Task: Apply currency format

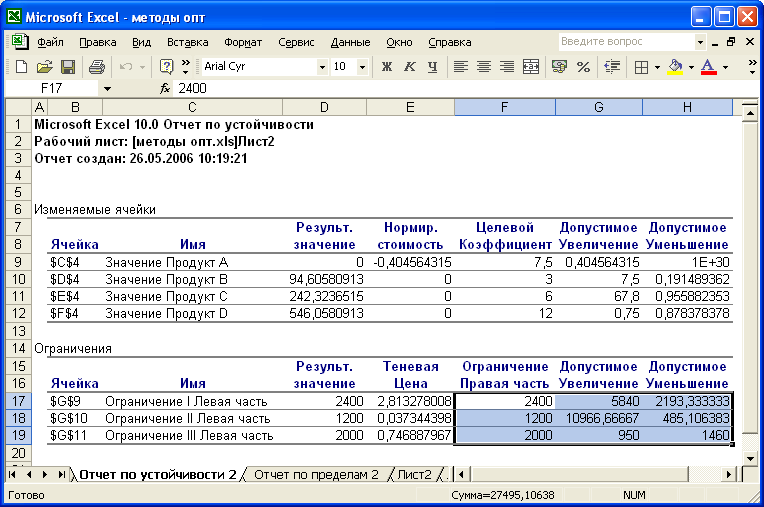Action: [559, 67]
